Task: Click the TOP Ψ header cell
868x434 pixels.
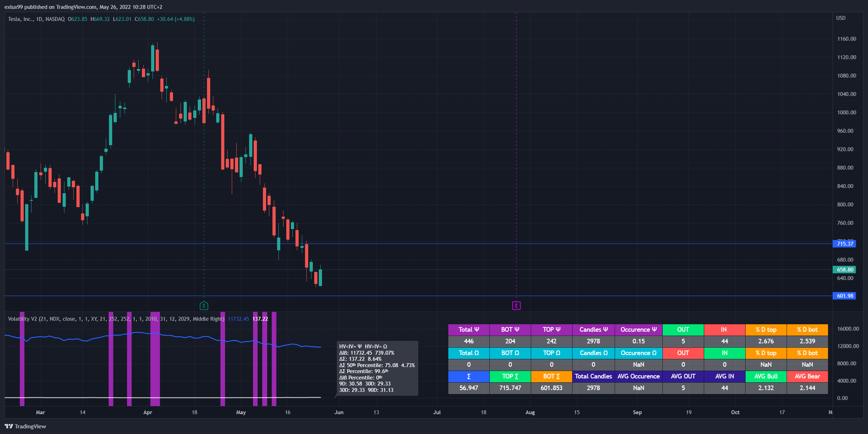Action: 552,330
